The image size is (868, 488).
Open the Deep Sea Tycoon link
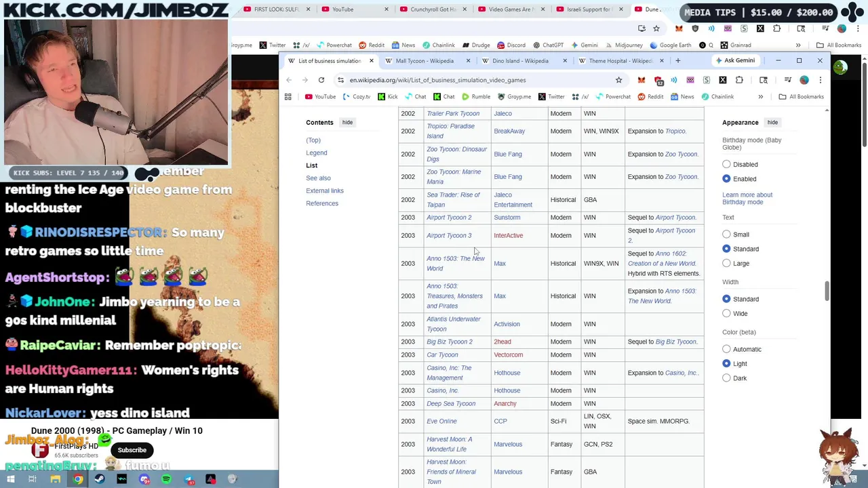[x=450, y=404]
